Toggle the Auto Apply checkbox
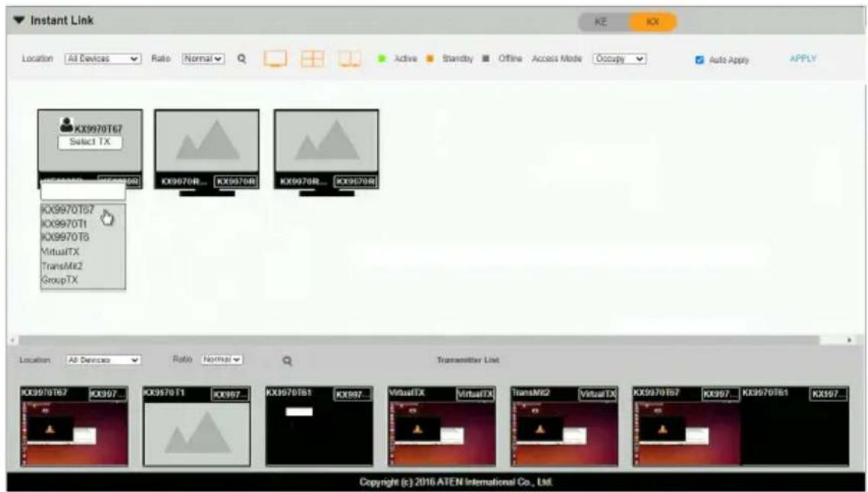Viewport: 868px width, 492px height. [x=699, y=59]
